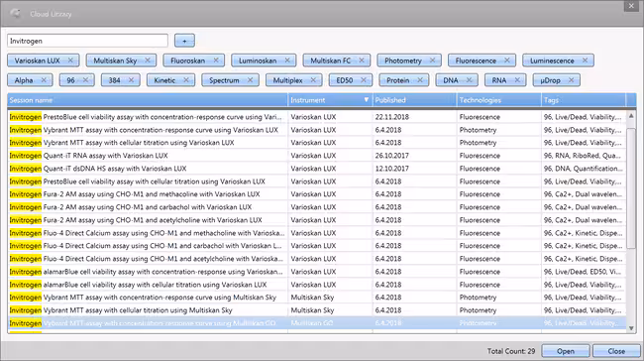Select Fura-2 AM assay with carbachol row
This screenshot has width=644, height=361.
pos(317,207)
